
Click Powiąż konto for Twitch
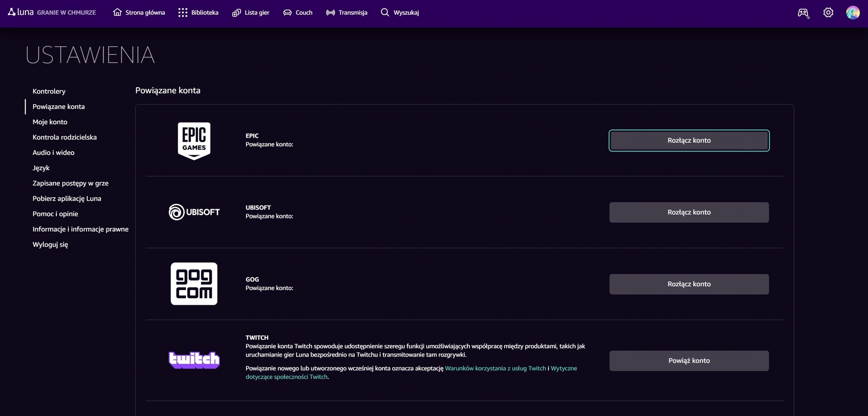tap(689, 361)
